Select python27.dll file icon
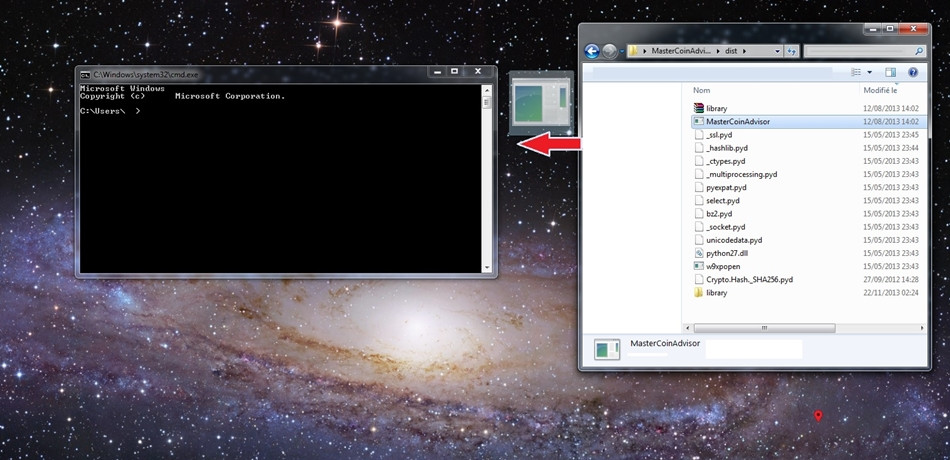Image resolution: width=950 pixels, height=460 pixels. 699,253
